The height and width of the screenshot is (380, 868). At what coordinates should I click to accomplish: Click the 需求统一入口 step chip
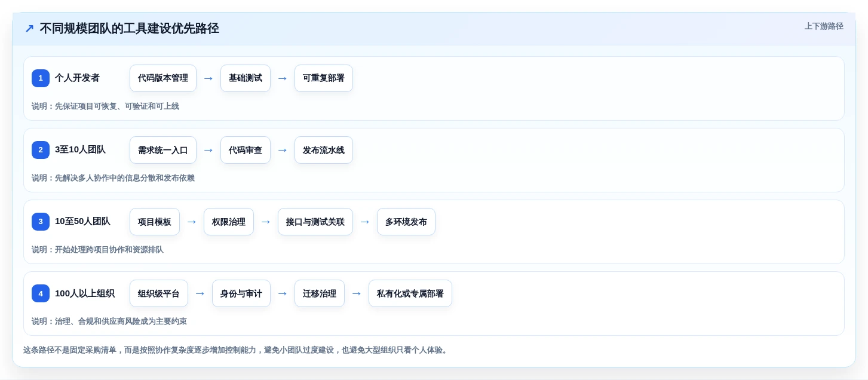[163, 150]
